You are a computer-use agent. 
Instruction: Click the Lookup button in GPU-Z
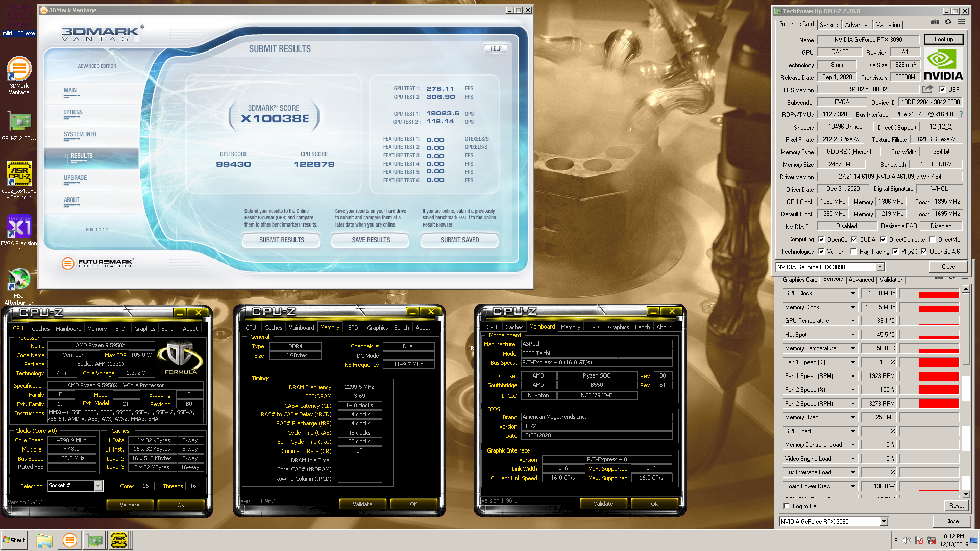point(944,39)
